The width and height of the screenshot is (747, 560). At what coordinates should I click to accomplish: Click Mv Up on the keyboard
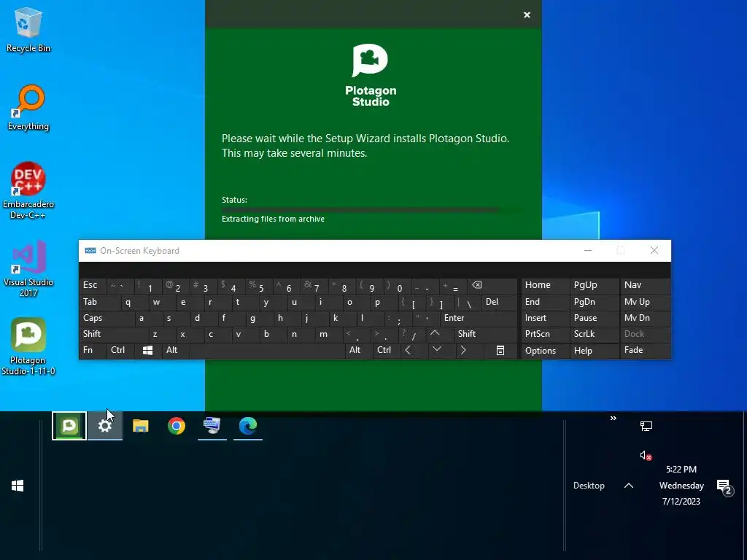pos(645,302)
